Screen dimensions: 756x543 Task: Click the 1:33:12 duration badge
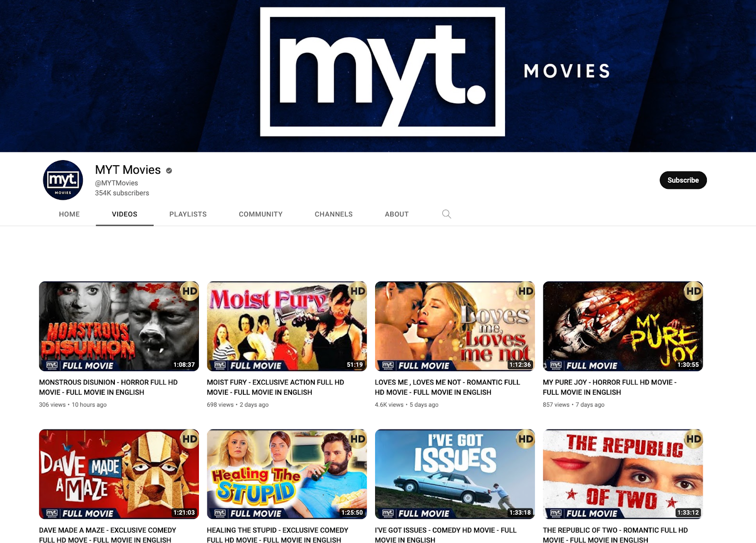pos(688,512)
